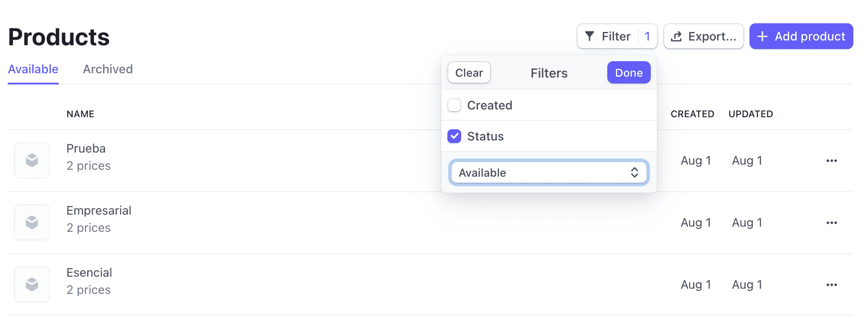Click the package icon next to Esencial

pos(32,284)
